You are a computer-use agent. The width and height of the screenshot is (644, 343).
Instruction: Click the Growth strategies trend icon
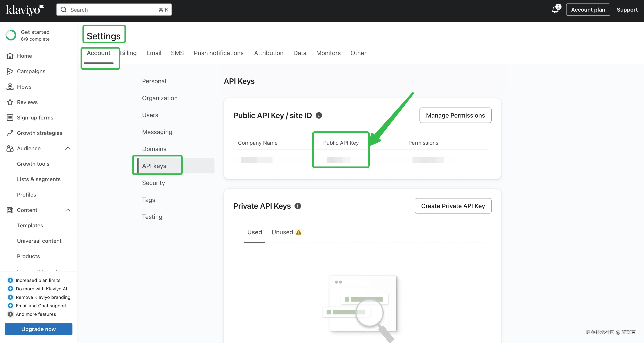(x=10, y=133)
